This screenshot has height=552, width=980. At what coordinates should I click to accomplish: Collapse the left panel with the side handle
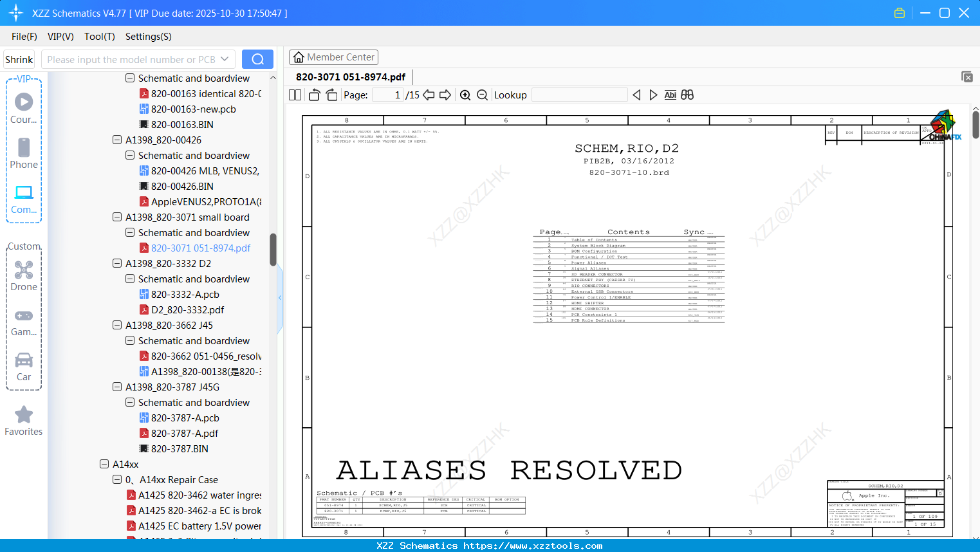[x=280, y=297]
